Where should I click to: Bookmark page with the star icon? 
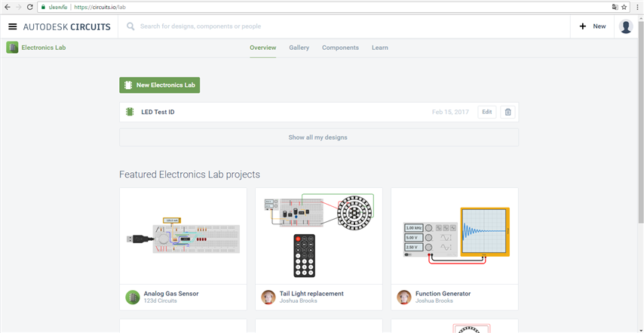coord(624,7)
